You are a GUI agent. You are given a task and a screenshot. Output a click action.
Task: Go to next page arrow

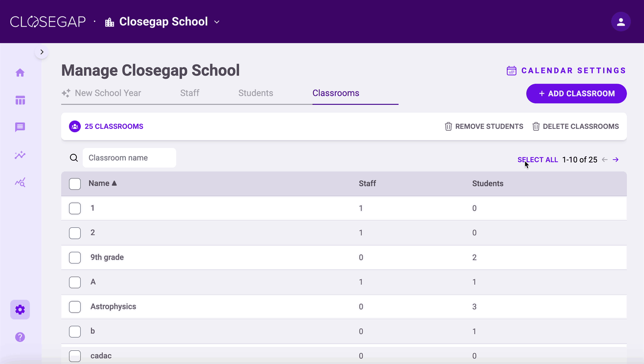click(x=616, y=160)
